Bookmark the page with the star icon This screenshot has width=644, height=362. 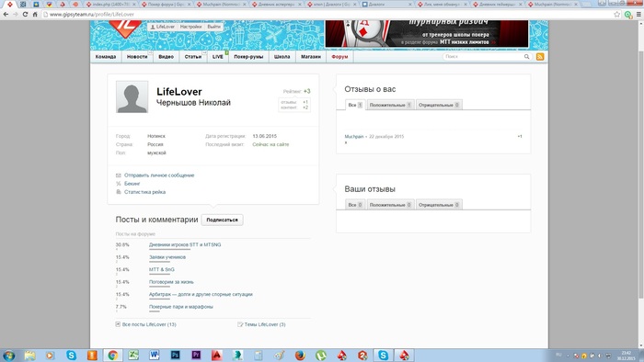tap(617, 15)
